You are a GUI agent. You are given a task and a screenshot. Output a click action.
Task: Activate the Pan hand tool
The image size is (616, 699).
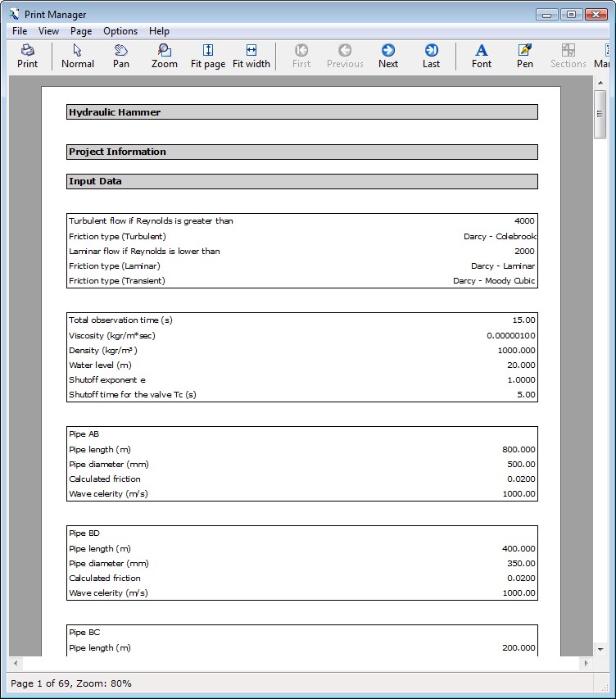pyautogui.click(x=121, y=56)
